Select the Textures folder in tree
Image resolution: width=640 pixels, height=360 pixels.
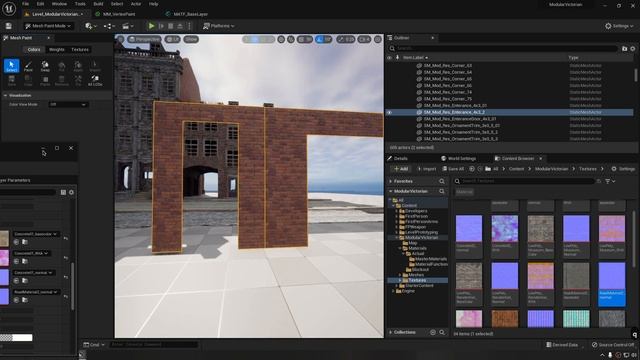pos(417,280)
